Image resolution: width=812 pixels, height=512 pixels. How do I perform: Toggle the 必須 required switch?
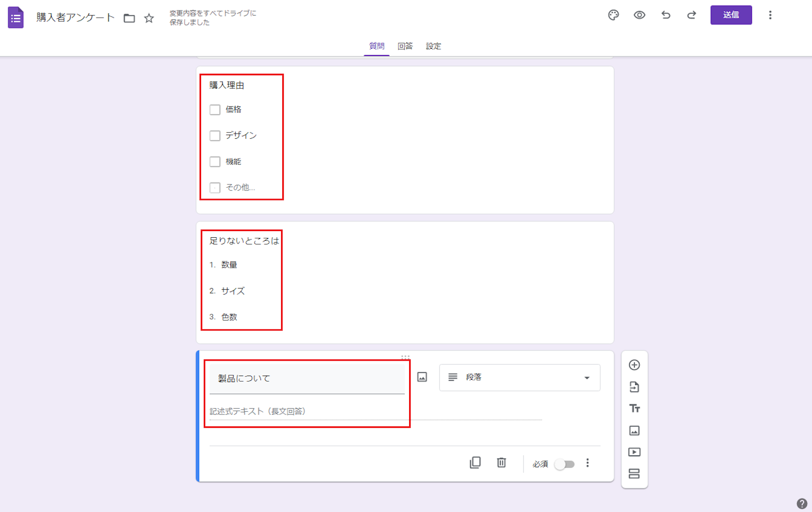click(565, 464)
